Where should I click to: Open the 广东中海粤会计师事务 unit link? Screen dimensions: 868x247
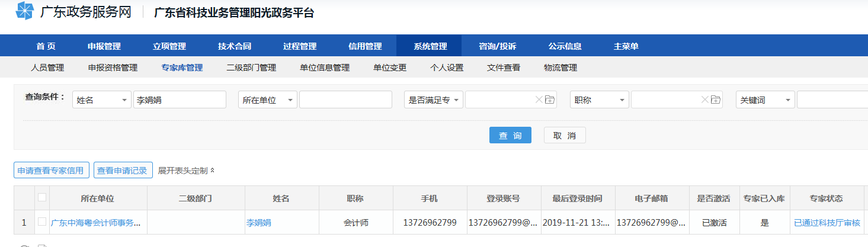tap(96, 223)
